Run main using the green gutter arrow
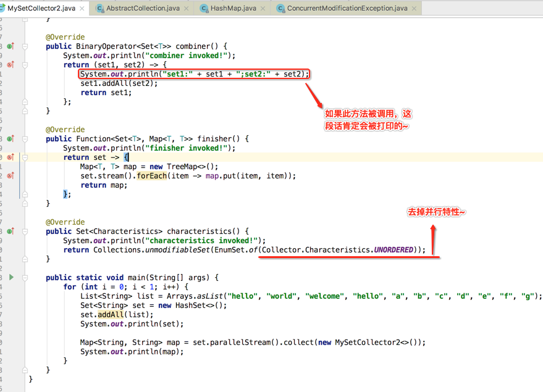 click(11, 277)
